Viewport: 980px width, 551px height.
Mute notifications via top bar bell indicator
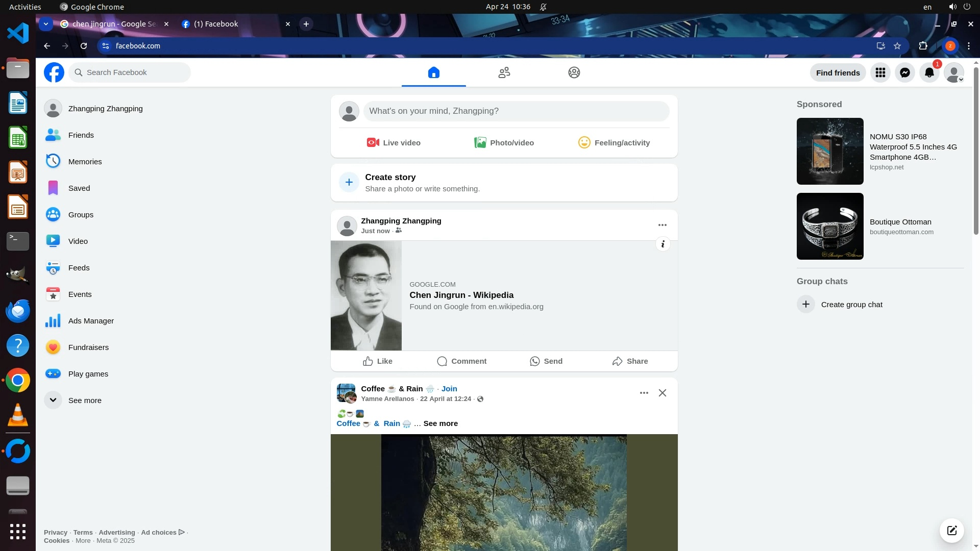(543, 7)
